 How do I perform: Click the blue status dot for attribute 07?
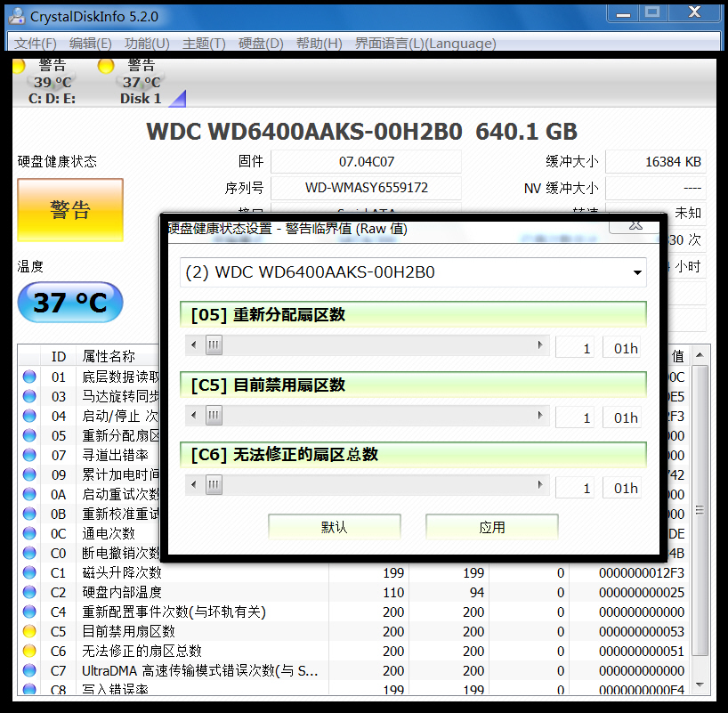point(29,455)
